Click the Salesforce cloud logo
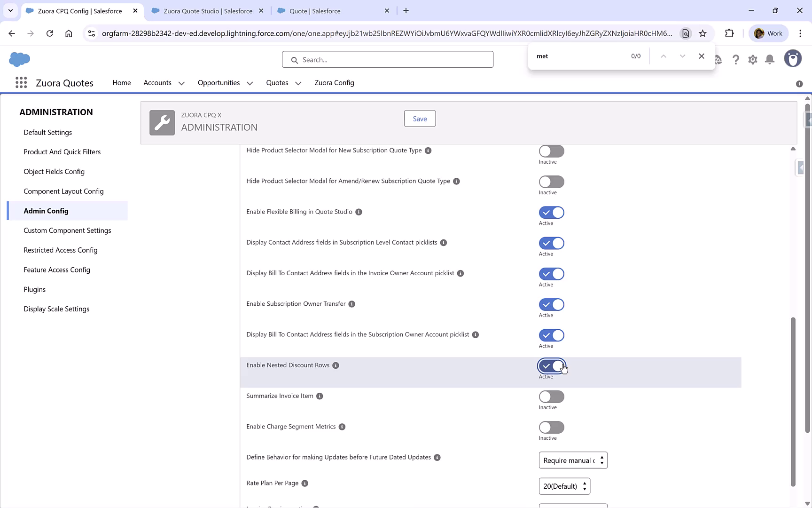Screen dimensions: 812x508 19,59
